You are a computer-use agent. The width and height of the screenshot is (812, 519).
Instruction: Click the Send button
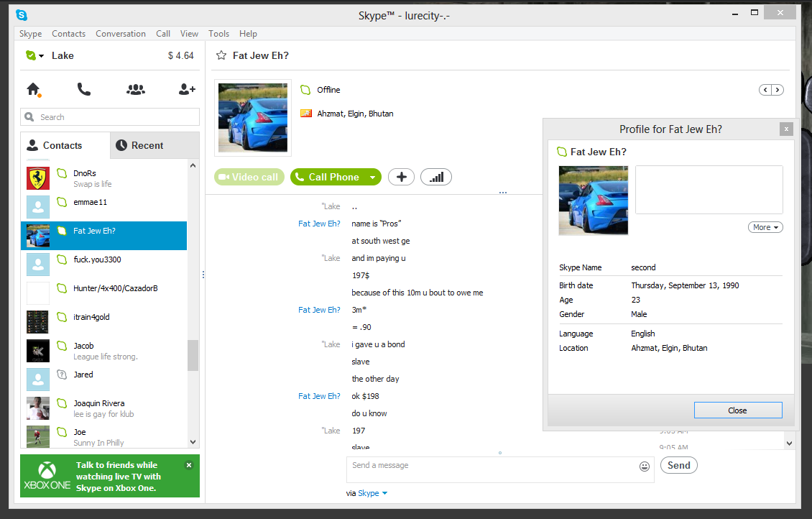click(679, 465)
